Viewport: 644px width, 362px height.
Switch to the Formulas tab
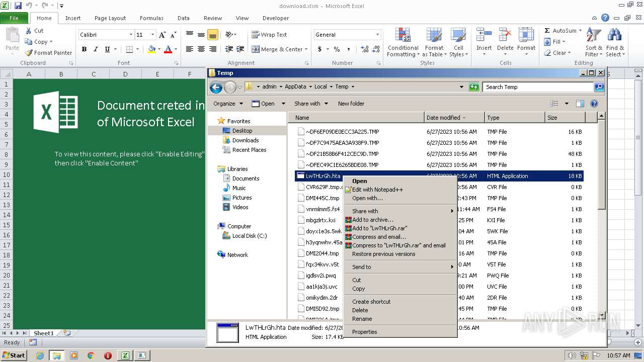151,18
